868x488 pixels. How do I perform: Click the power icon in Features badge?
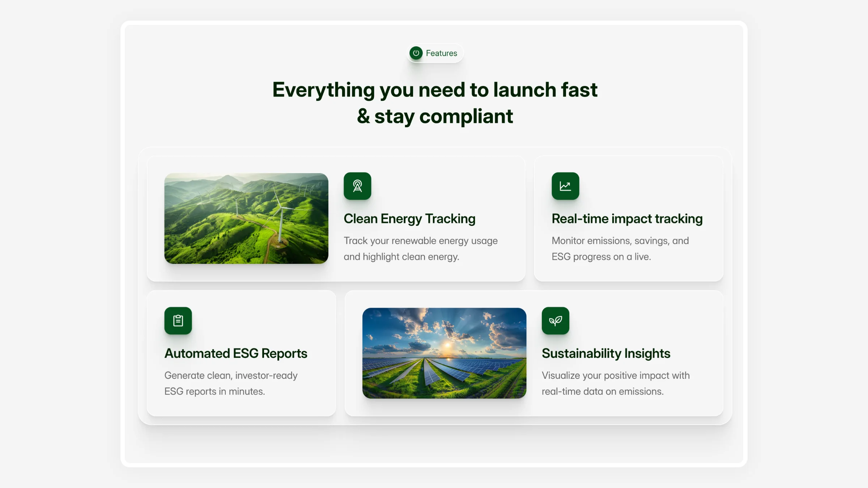coord(416,53)
